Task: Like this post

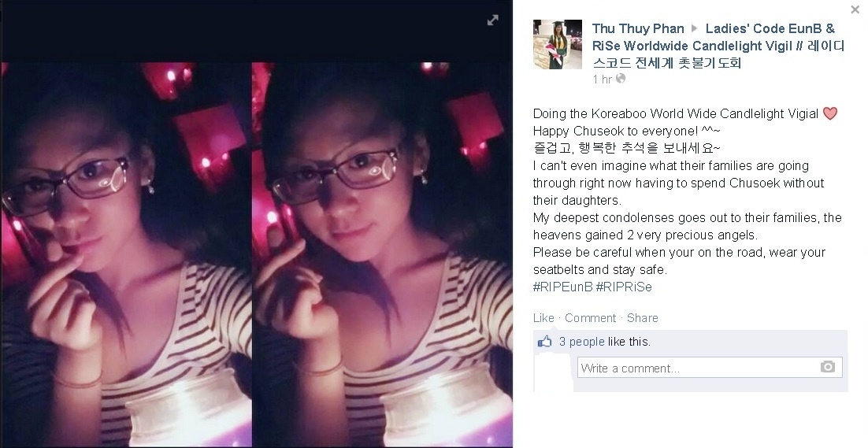Action: (543, 318)
